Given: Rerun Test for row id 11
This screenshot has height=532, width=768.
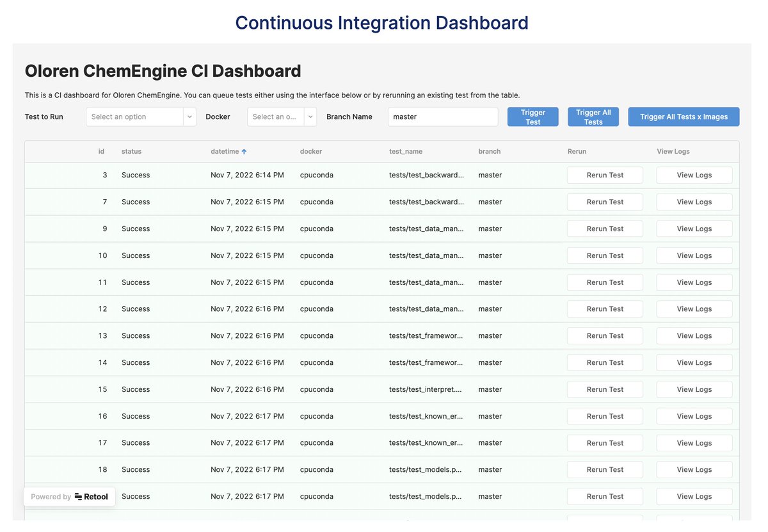Looking at the screenshot, I should pyautogui.click(x=605, y=283).
